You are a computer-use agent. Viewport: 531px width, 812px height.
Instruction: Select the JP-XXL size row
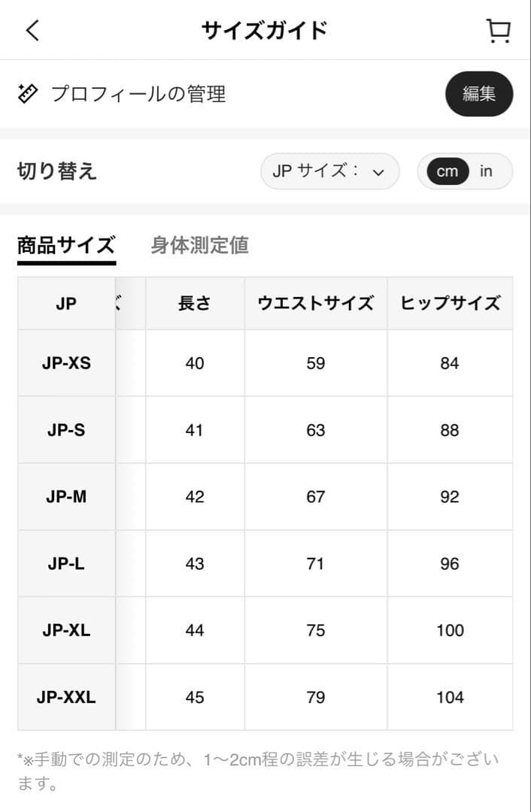click(x=66, y=697)
